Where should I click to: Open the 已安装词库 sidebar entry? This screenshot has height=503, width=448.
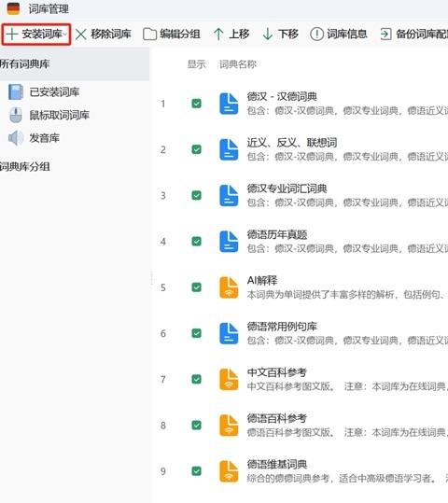(54, 92)
